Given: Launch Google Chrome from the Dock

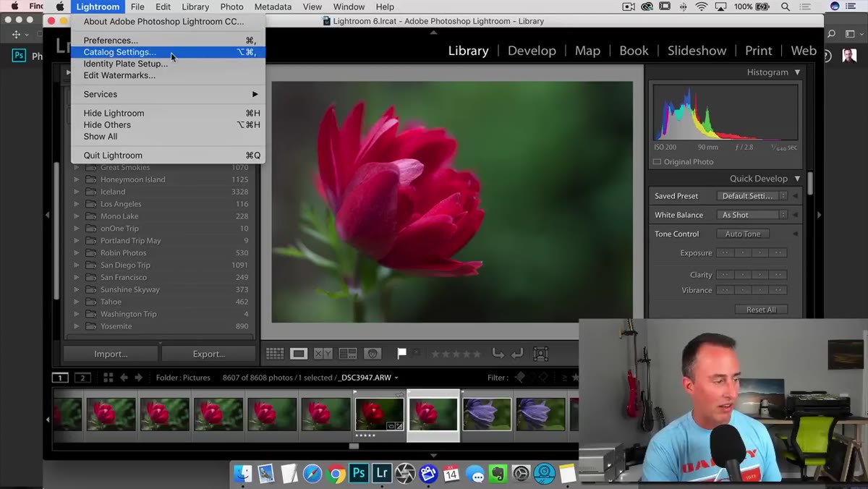Looking at the screenshot, I should tap(336, 474).
